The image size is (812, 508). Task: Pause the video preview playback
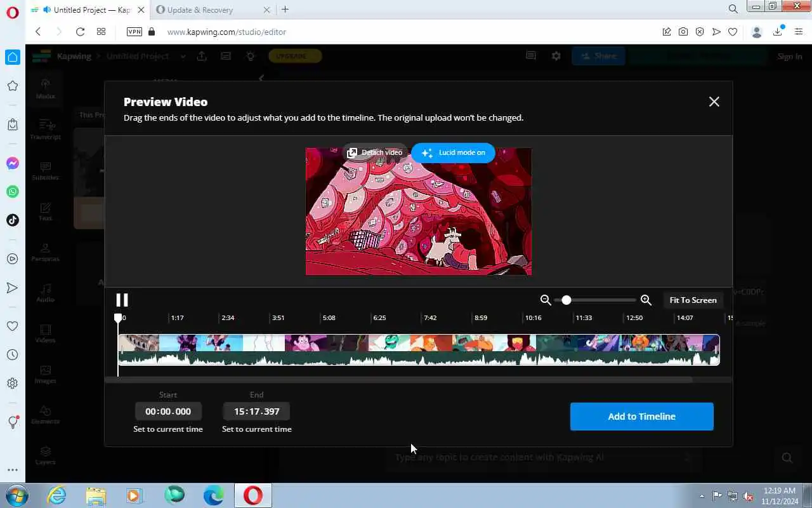[122, 300]
